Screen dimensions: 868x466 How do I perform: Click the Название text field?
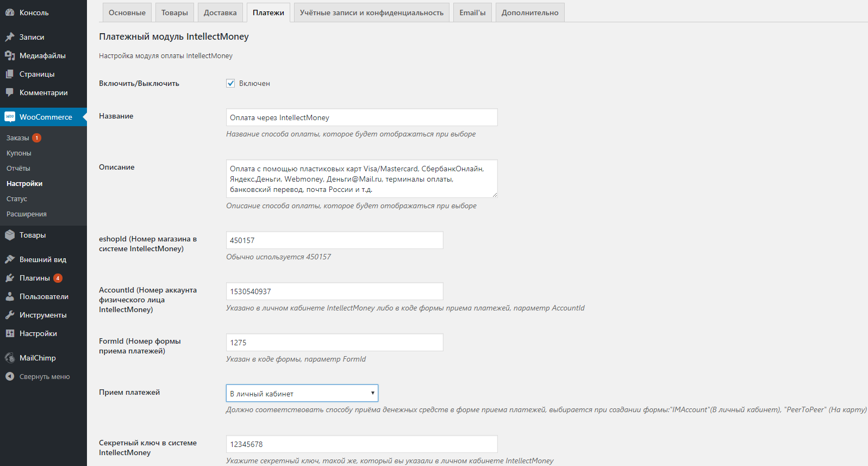(361, 117)
